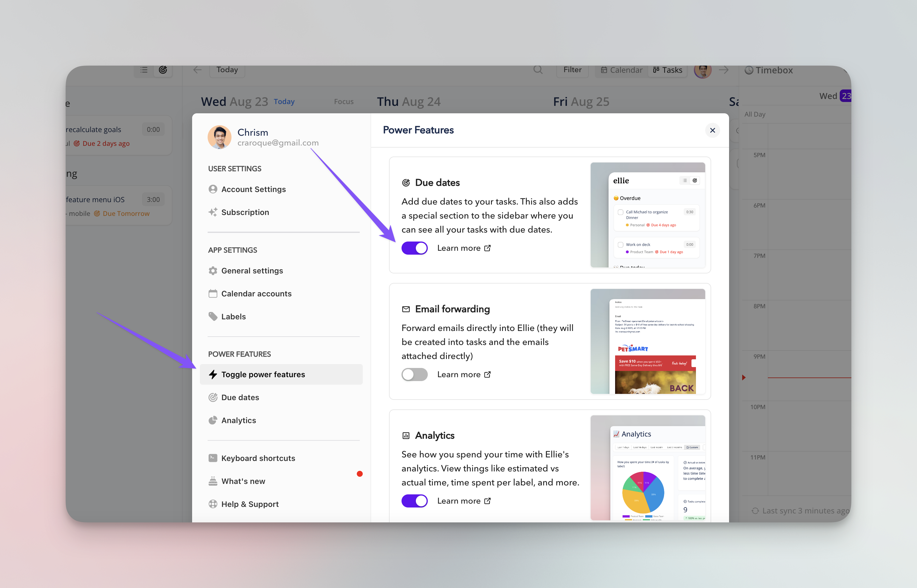Open the Subscription settings item
917x588 pixels.
point(245,212)
